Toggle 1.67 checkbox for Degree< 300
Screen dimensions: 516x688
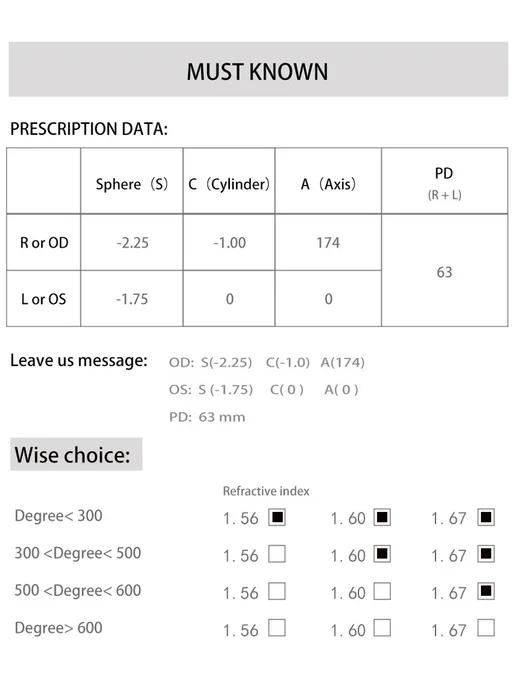click(x=486, y=517)
